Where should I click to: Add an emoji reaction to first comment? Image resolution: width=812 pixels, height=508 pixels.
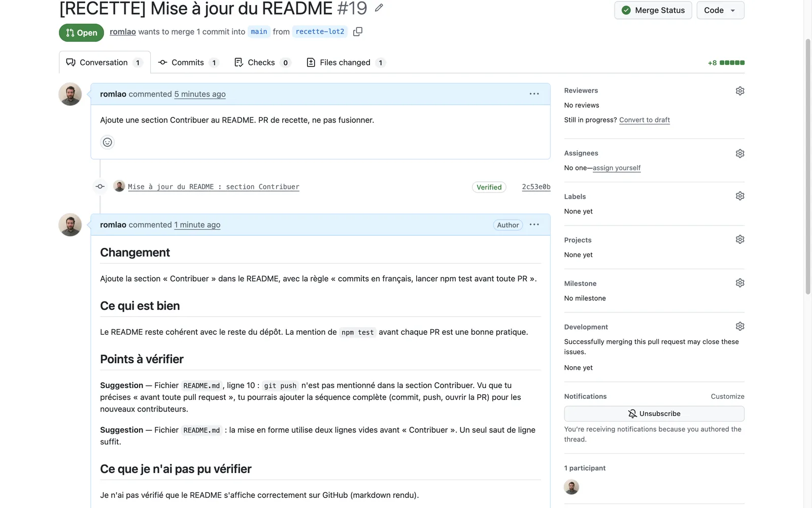click(x=107, y=142)
